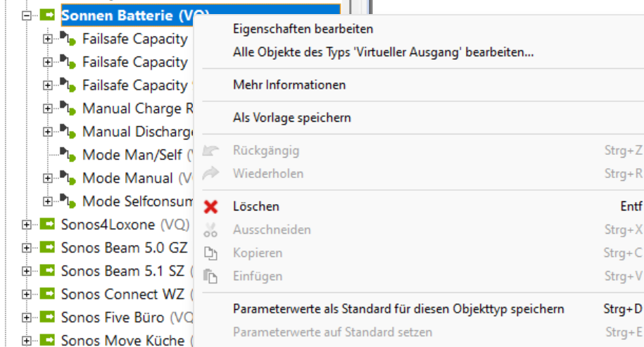Screen dimensions: 644x347
Task: Choose Eigenschaften bearbeiten from context menu
Action: 303,29
